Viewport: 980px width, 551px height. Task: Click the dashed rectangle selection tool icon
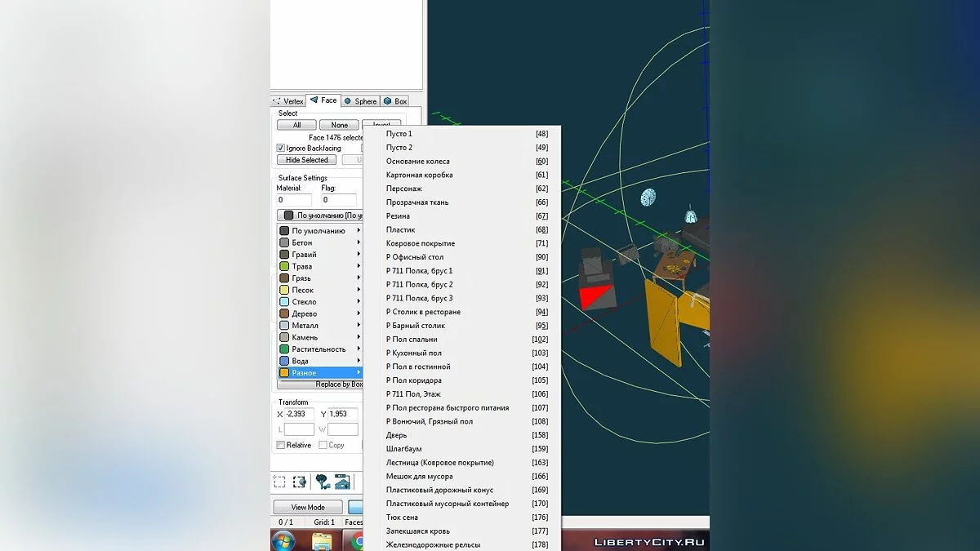pyautogui.click(x=279, y=482)
